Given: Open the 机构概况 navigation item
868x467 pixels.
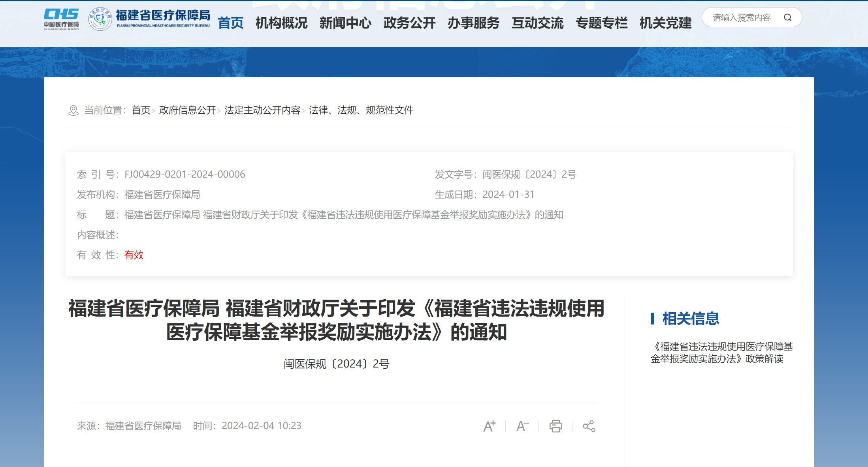Looking at the screenshot, I should pos(281,23).
